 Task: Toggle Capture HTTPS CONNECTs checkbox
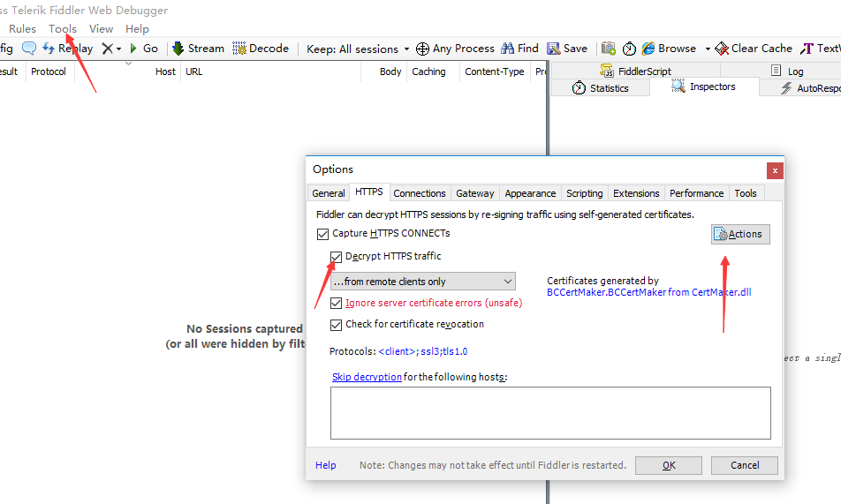tap(323, 234)
